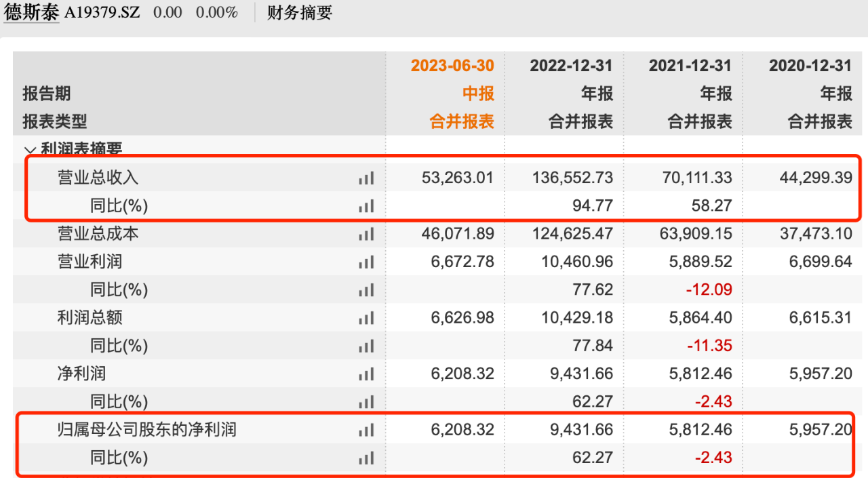Collapse the 利润表摘要 section
Image resolution: width=868 pixels, height=478 pixels.
coord(30,150)
